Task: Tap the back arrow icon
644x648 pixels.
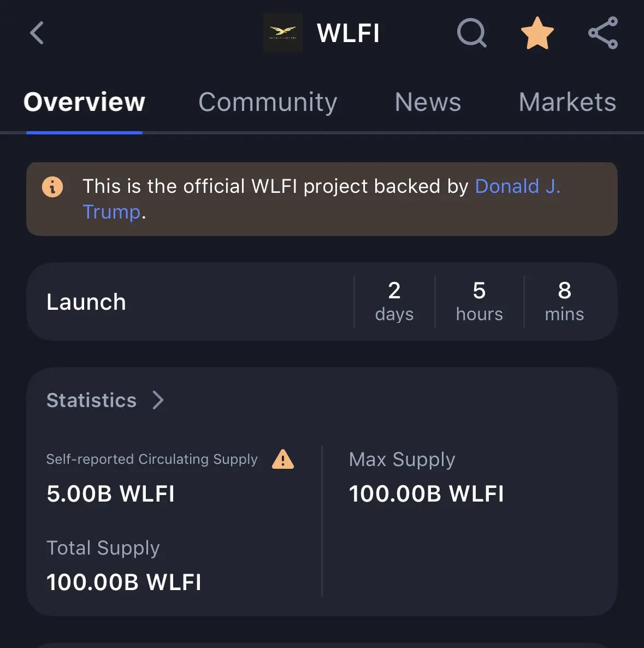Action: (37, 33)
